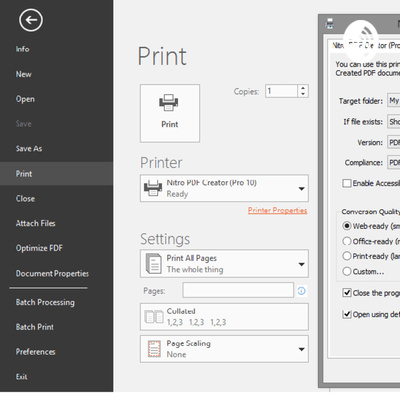The height and width of the screenshot is (400, 400).
Task: Open the Version combo box
Action: [393, 142]
